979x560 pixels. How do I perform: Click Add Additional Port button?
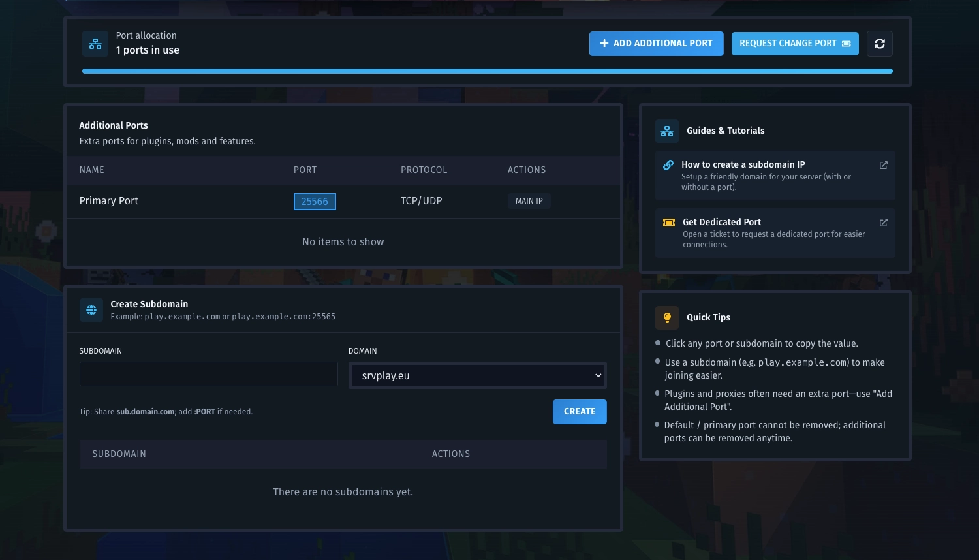click(x=656, y=44)
